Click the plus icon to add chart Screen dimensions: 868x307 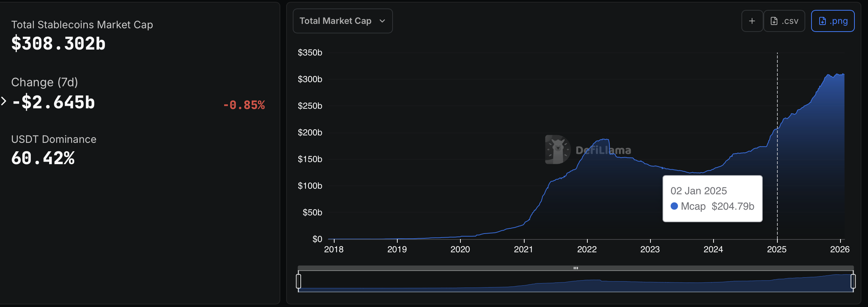tap(752, 21)
